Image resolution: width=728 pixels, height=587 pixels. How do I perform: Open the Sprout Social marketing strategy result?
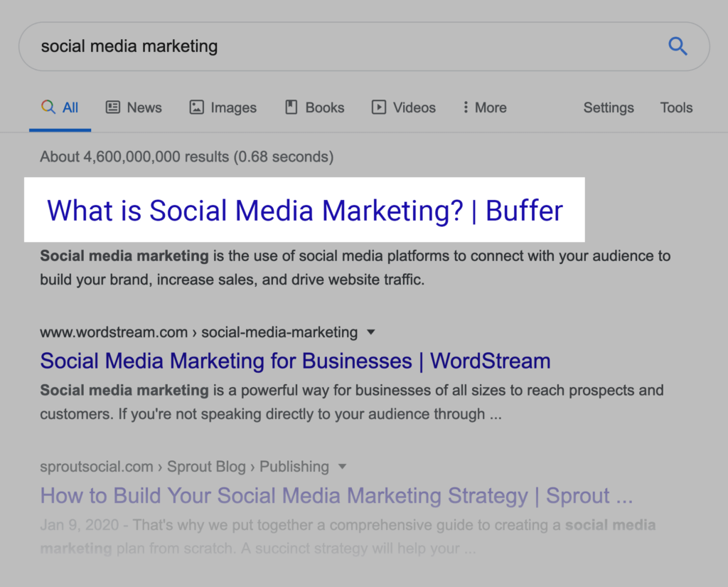coord(336,495)
